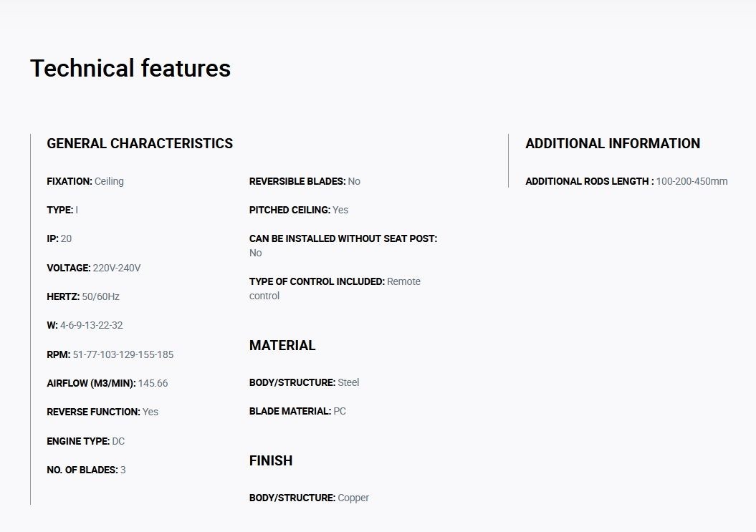756x532 pixels.
Task: Select the W: 4-6-9-13-22-32 wattage line
Action: tap(85, 325)
